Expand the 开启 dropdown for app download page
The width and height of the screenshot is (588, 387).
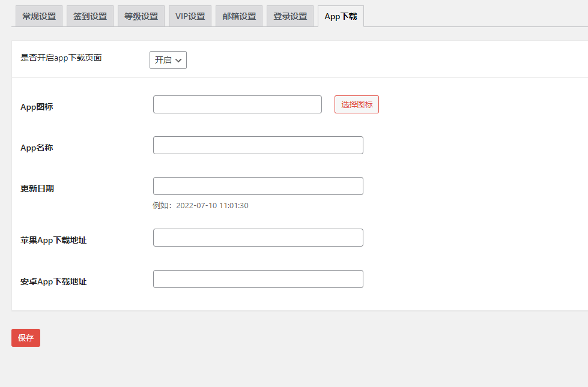tap(168, 60)
